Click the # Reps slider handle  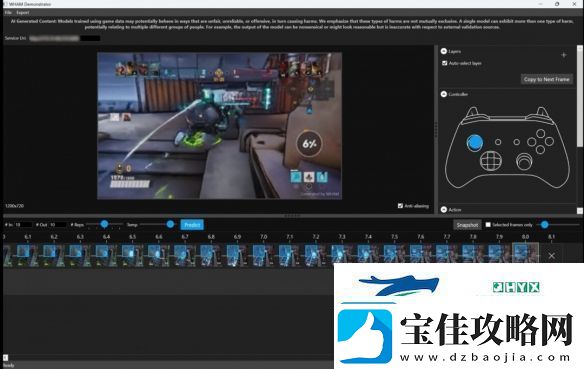105,224
